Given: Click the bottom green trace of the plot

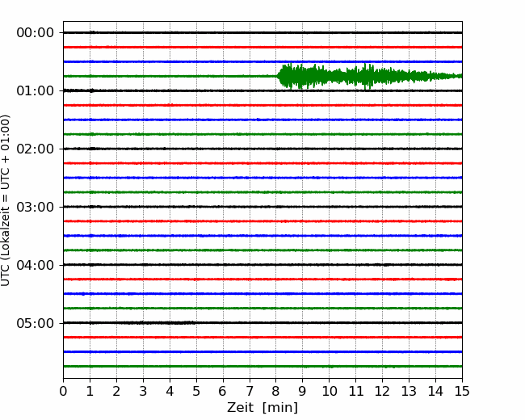Looking at the screenshot, I should click(262, 367).
